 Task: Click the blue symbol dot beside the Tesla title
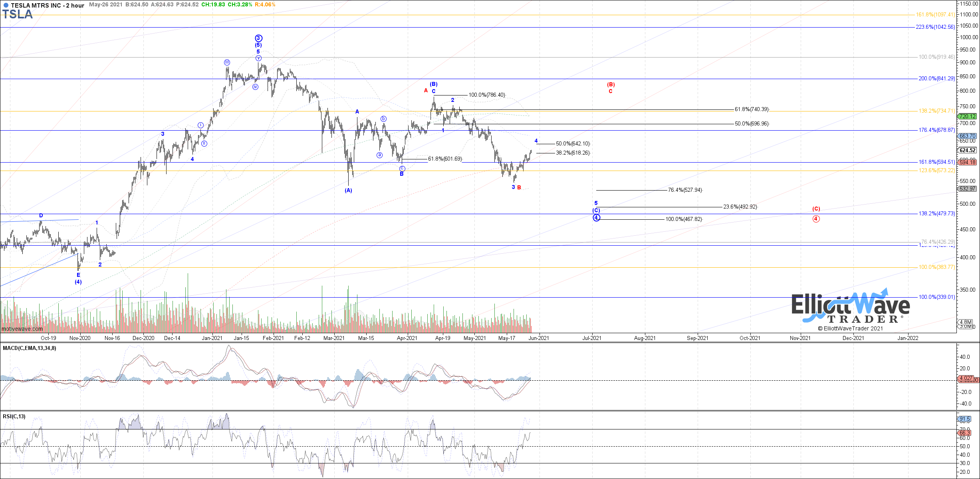6,6
